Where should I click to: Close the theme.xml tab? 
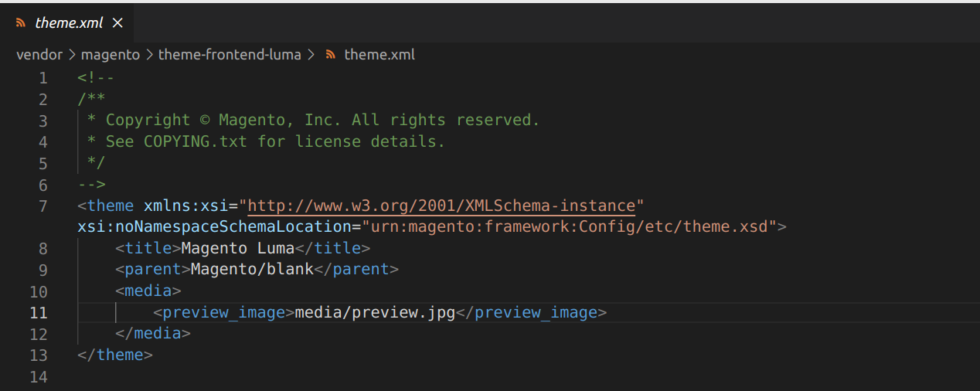pos(117,23)
